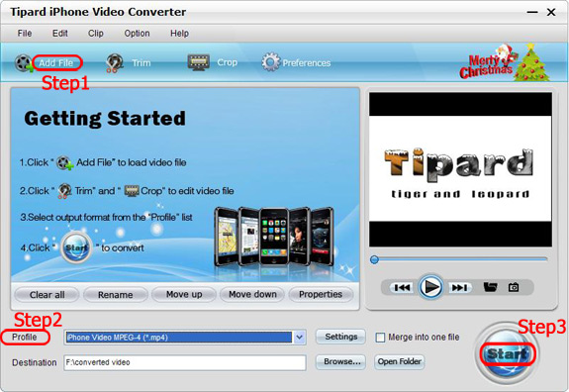Screen dimensions: 569x392
Task: Click the Trim scissors icon in toolbar
Action: click(115, 63)
